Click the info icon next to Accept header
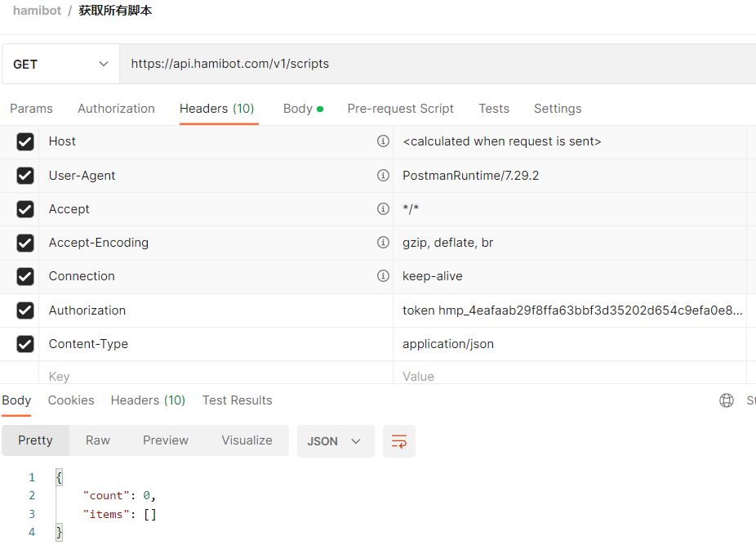Viewport: 756px width, 554px height. (383, 208)
